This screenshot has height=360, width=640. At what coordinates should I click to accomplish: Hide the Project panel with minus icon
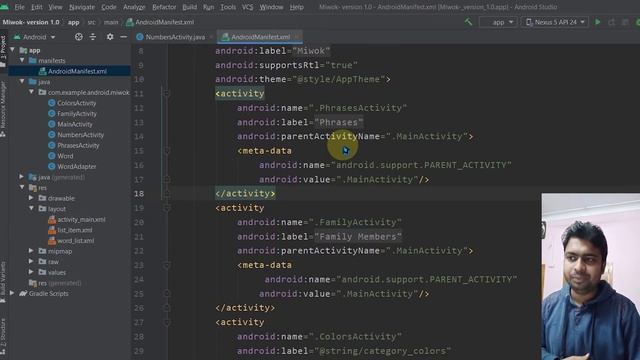click(x=123, y=37)
